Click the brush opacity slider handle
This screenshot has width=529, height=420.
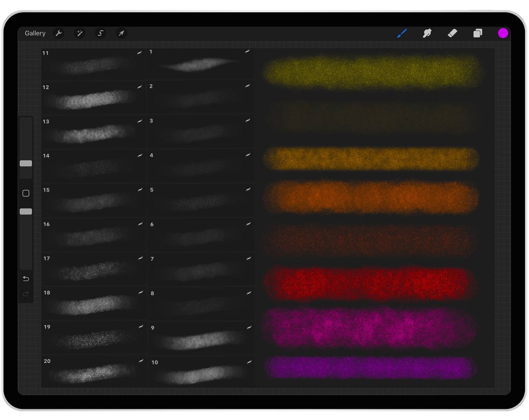(x=26, y=212)
